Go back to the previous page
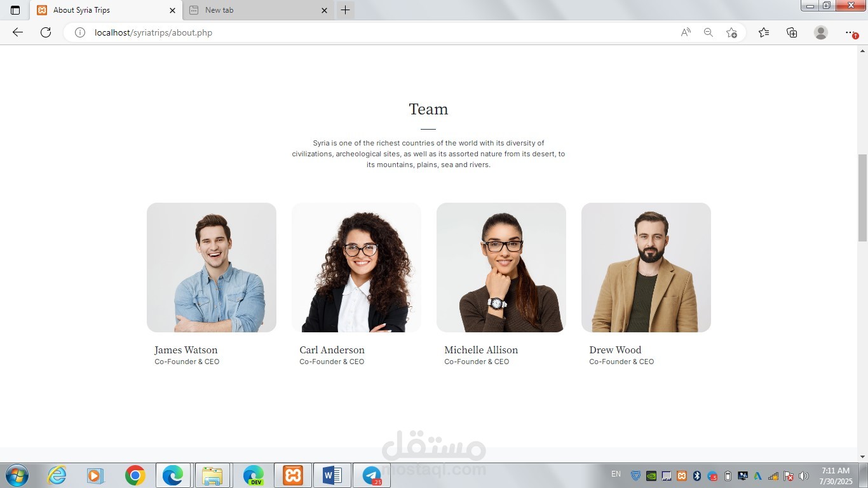This screenshot has width=868, height=488. tap(17, 32)
